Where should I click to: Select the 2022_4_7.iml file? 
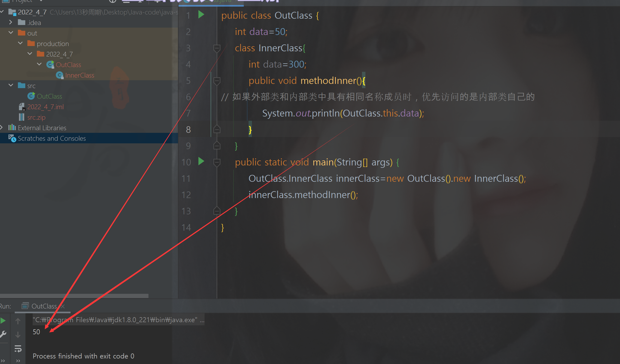click(45, 107)
